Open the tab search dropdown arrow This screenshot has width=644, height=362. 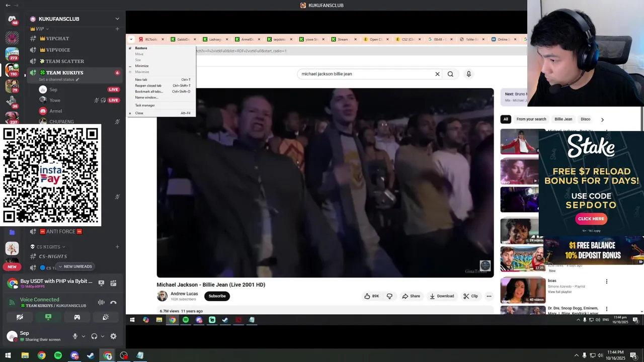131,39
